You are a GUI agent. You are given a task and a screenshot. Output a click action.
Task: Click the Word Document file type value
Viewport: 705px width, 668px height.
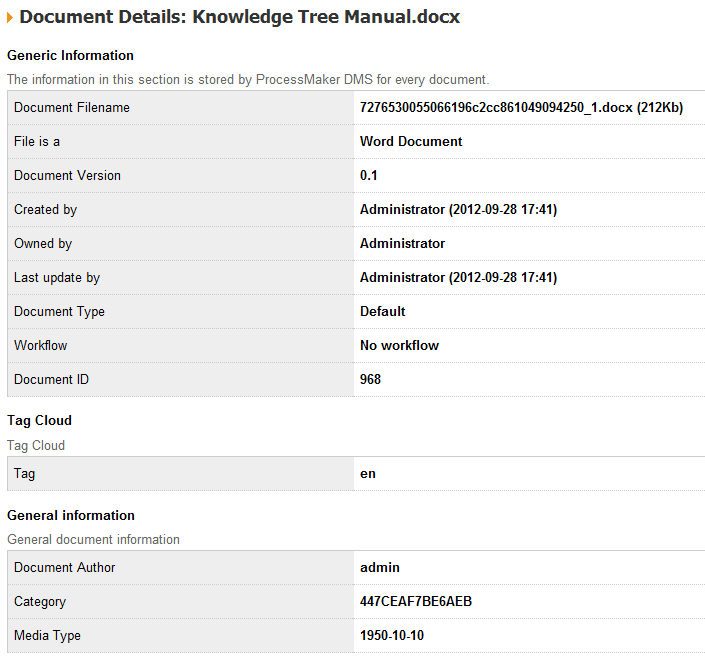click(411, 141)
